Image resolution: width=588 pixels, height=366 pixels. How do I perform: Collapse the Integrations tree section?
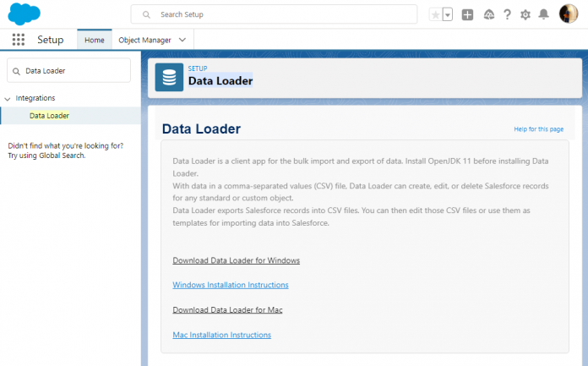[x=8, y=99]
